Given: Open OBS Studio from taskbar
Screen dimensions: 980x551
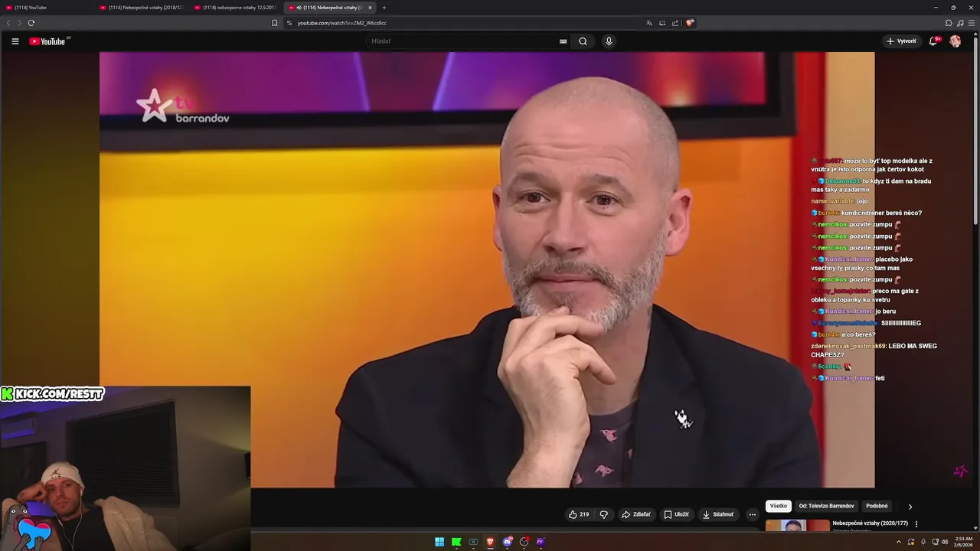Looking at the screenshot, I should coord(524,542).
